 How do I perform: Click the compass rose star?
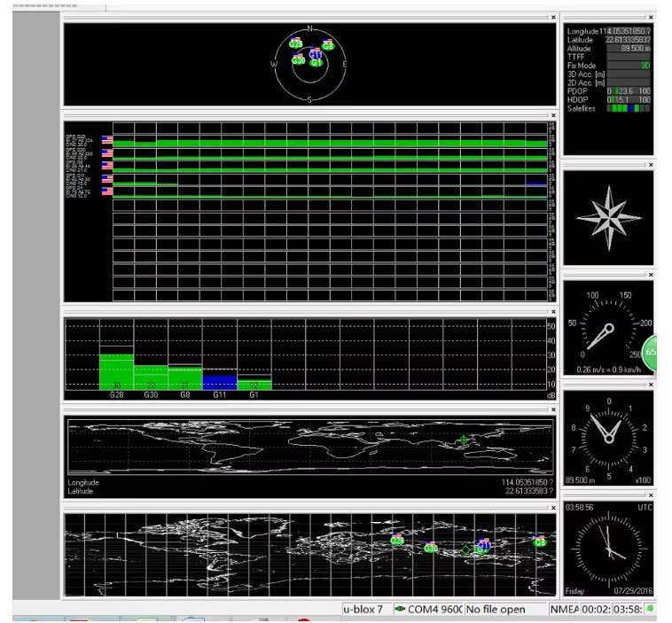tap(608, 218)
